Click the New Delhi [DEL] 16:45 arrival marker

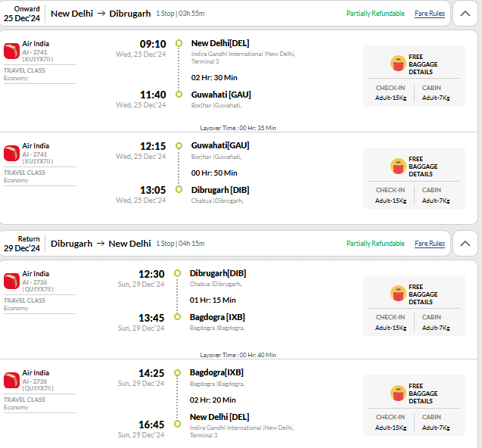pyautogui.click(x=177, y=424)
